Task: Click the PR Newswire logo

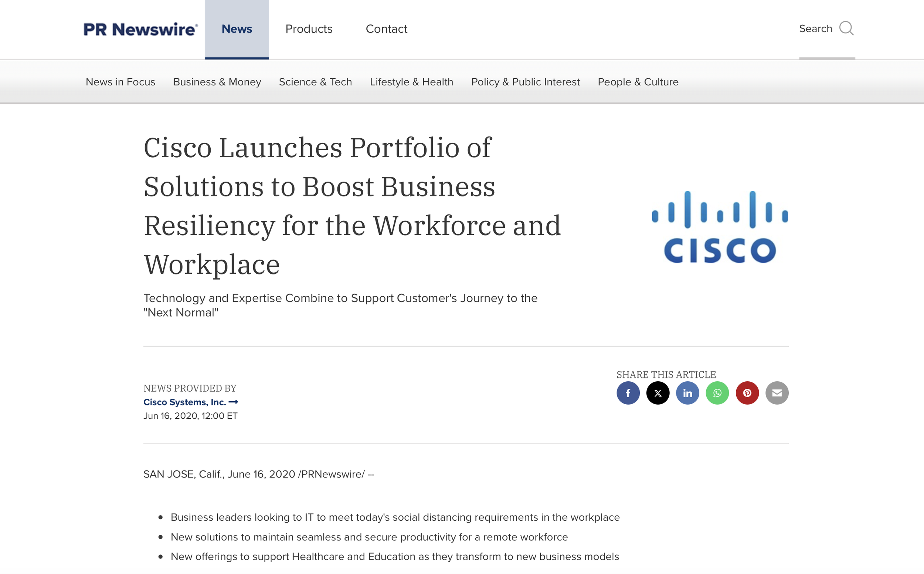Action: pyautogui.click(x=140, y=29)
